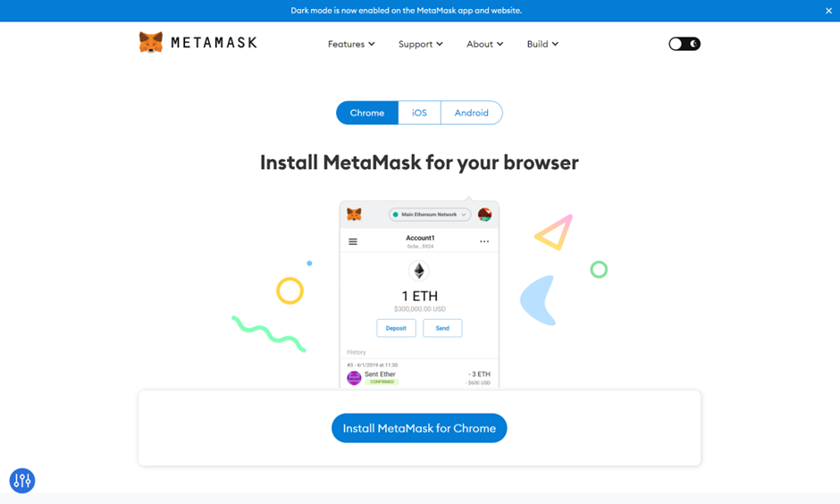Screen dimensions: 840x504
Task: Click the 'Account1' name text
Action: 420,238
